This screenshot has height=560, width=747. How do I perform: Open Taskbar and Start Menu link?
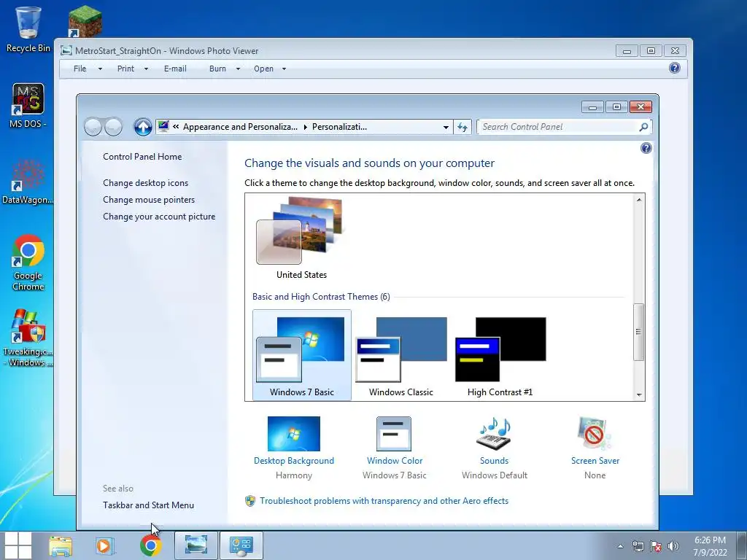point(148,505)
